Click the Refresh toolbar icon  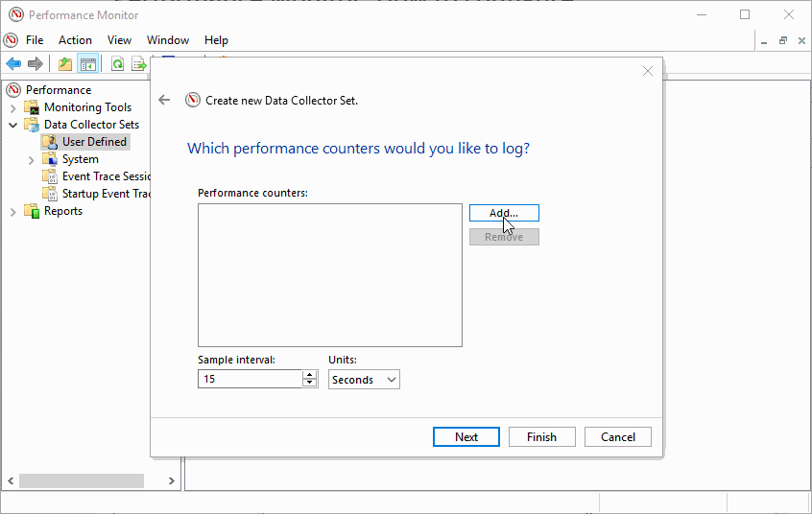tap(117, 64)
